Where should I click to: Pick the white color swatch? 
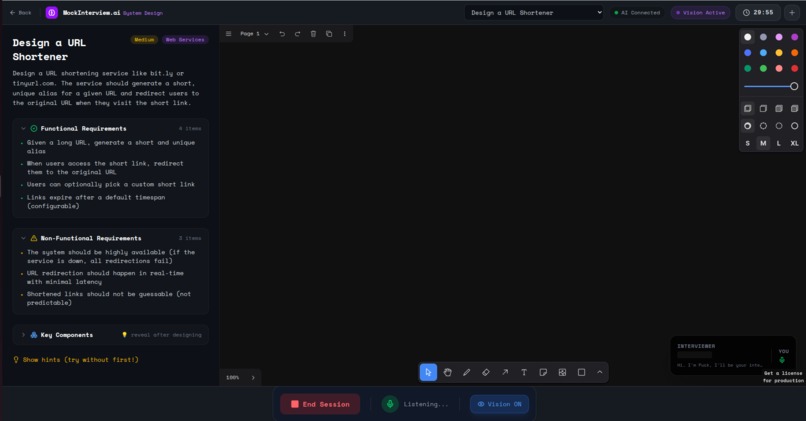pos(747,37)
